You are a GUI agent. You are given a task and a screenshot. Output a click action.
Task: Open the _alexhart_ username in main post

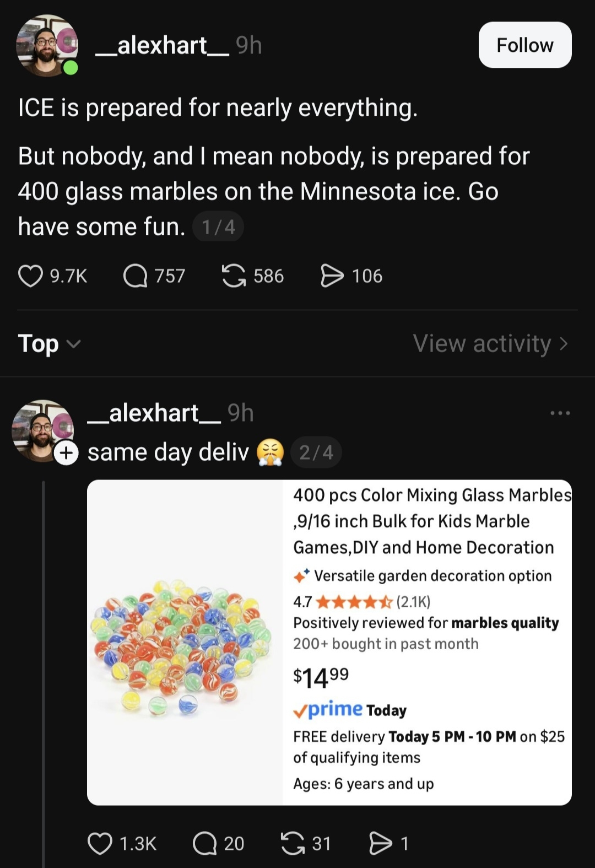[x=162, y=45]
